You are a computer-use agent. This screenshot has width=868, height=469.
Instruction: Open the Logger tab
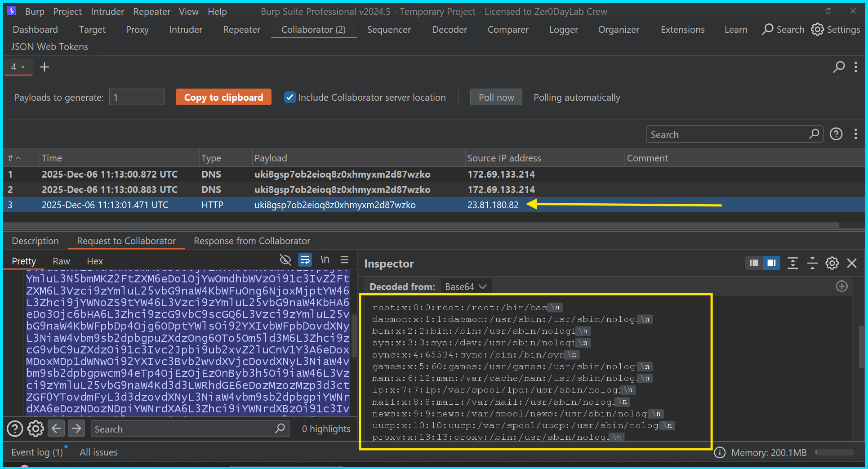click(564, 30)
